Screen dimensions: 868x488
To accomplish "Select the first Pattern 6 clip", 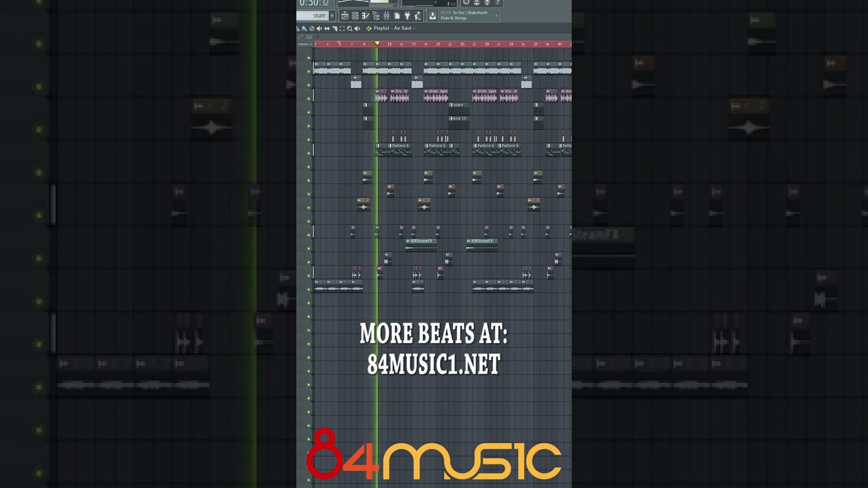I will [399, 150].
